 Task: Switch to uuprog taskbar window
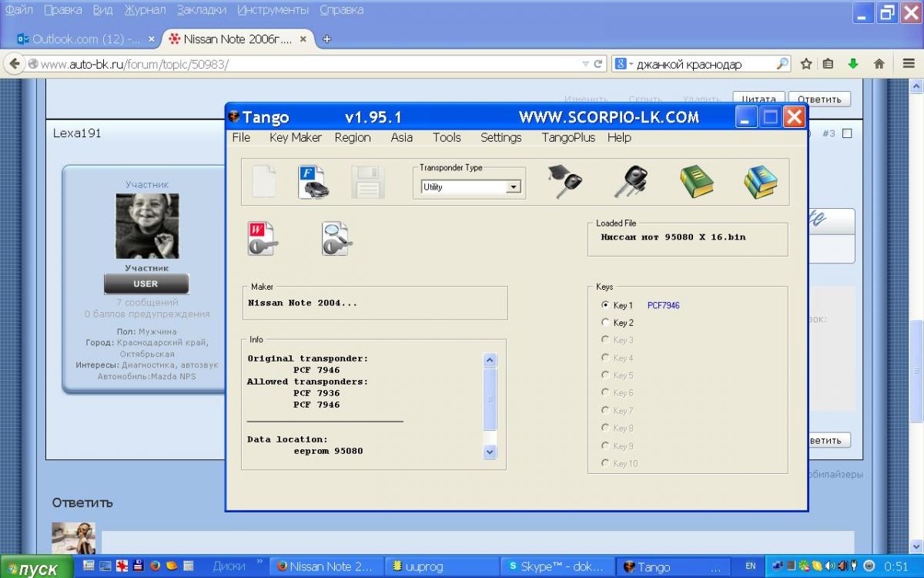tap(440, 566)
